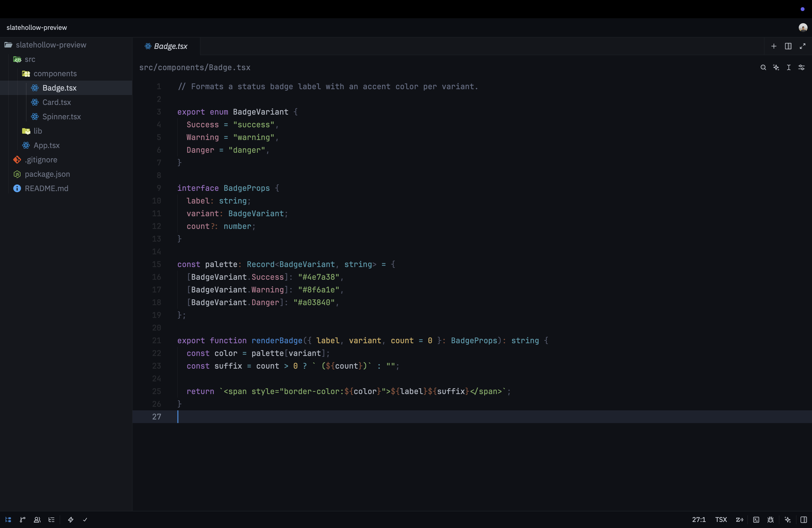Screen dimensions: 812x528
Task: Open buffer search magnifier icon
Action: [763, 68]
